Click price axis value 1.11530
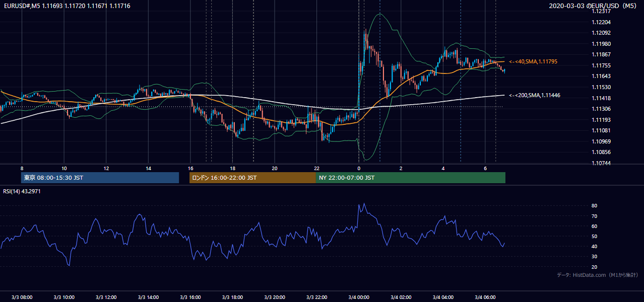This screenshot has height=302, width=644. 601,87
